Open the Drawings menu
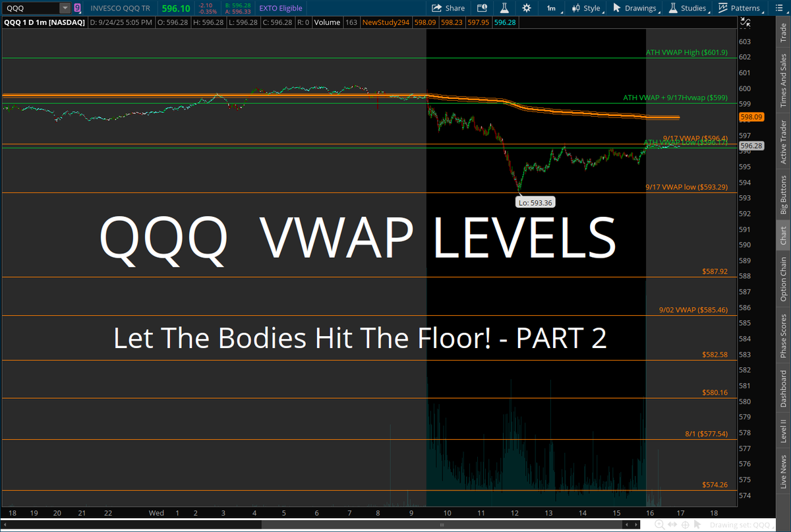The height and width of the screenshot is (532, 791). click(636, 8)
